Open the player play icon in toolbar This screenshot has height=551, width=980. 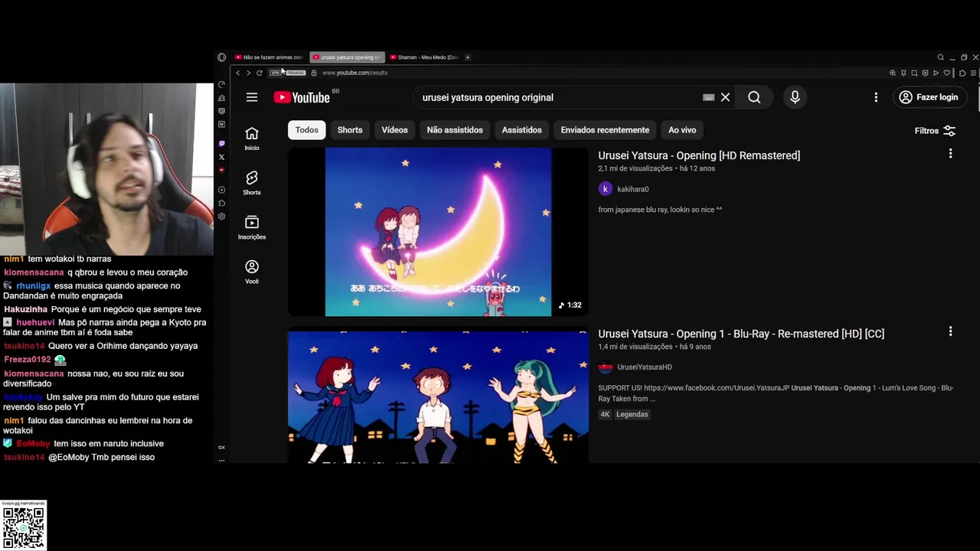point(936,73)
